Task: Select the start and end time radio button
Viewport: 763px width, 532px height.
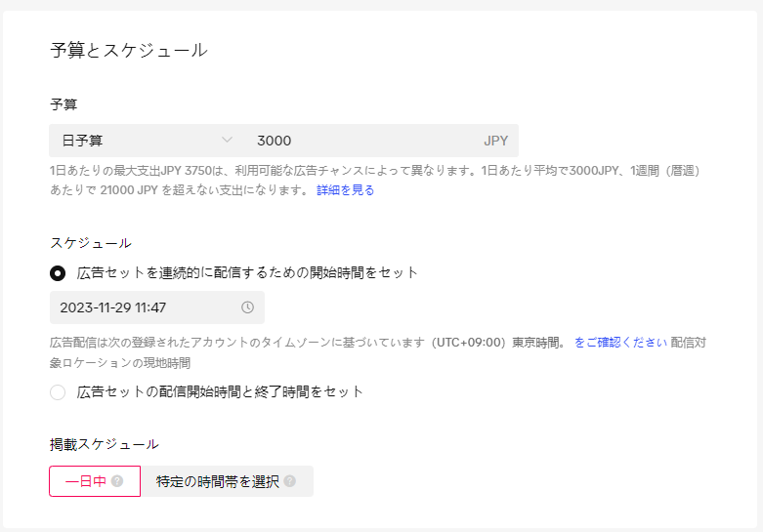Action: click(58, 392)
